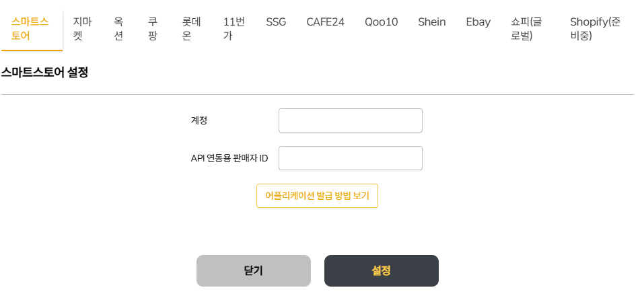Open the Ebay tab
Screen dimensions: 644x294
point(478,22)
